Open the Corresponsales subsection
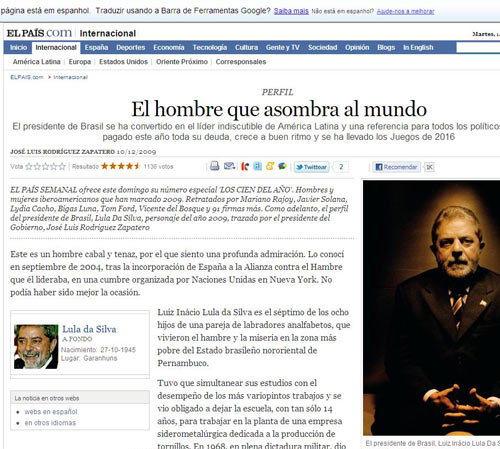This screenshot has height=449, width=500. click(241, 62)
